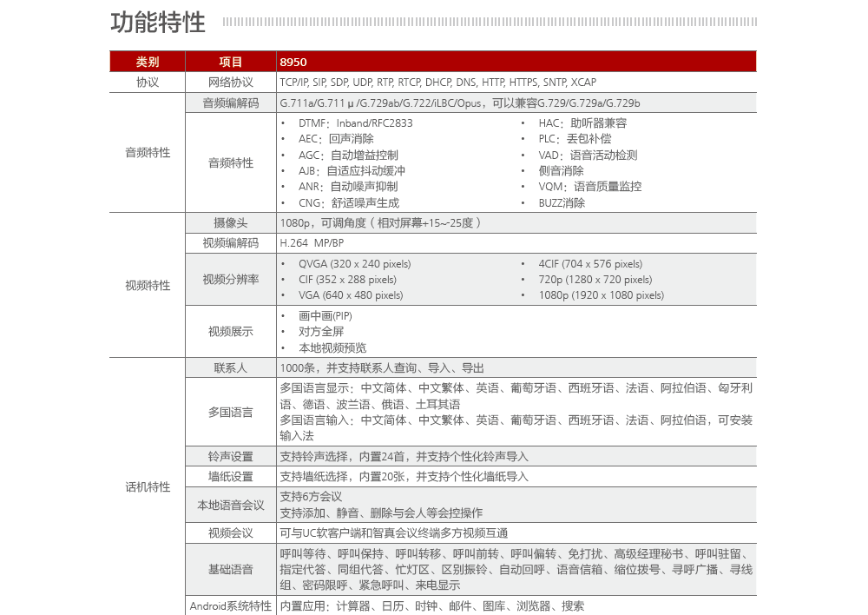This screenshot has width=868, height=615.
Task: Click the 铃声设置 row label
Action: pos(231,456)
